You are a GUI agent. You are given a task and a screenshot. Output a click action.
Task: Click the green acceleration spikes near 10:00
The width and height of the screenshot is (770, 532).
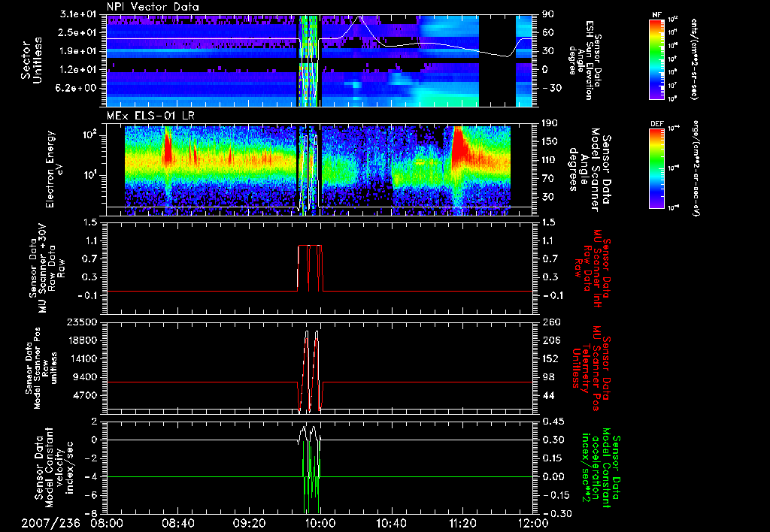click(x=311, y=476)
